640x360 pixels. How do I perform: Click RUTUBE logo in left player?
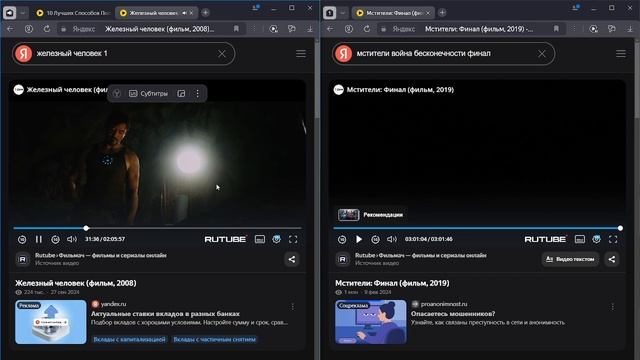(225, 239)
